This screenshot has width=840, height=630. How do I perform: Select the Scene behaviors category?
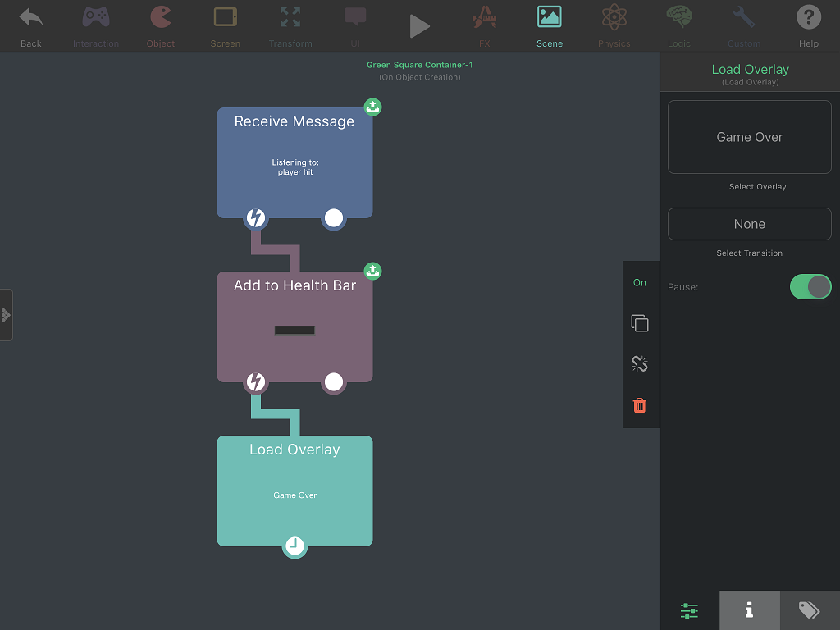pos(550,26)
